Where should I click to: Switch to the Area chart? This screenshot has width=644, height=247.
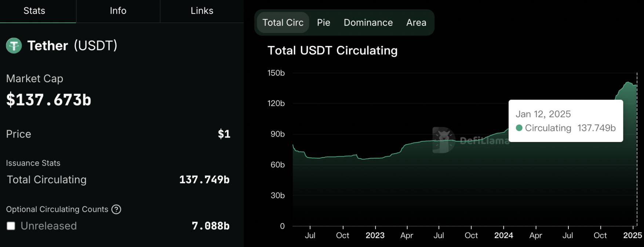point(416,22)
